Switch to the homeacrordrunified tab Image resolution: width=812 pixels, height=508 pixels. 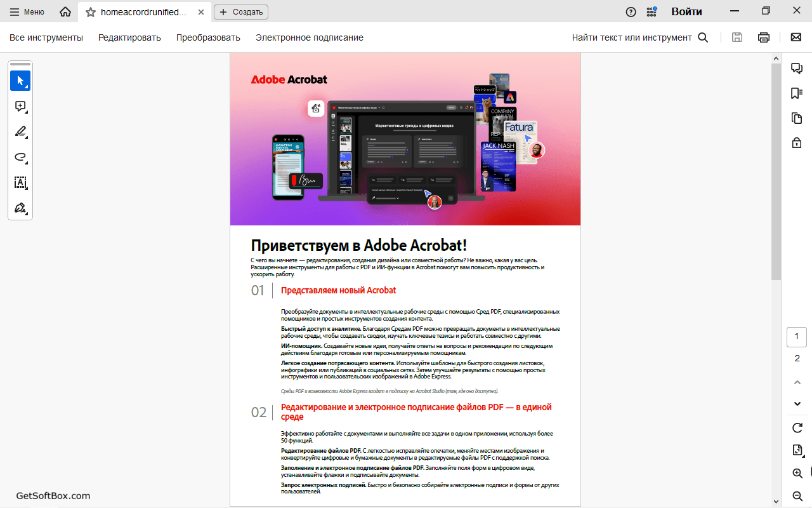point(144,12)
